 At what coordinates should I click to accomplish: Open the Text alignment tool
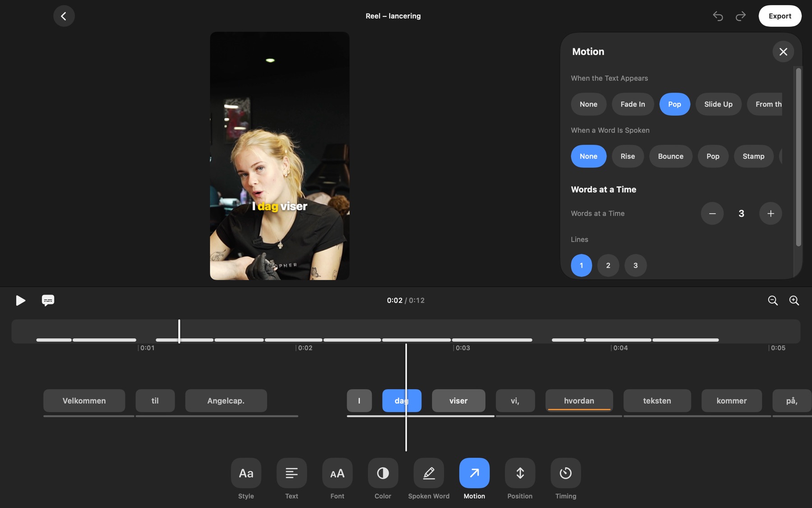point(291,473)
